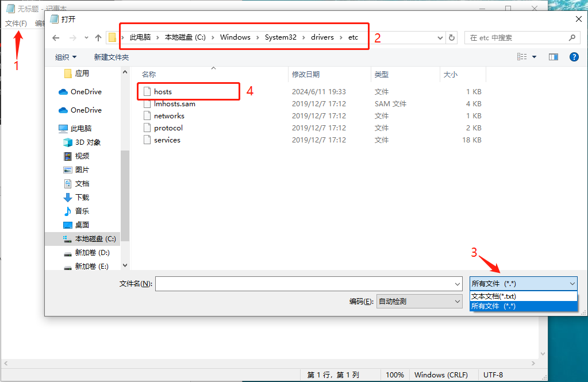The width and height of the screenshot is (588, 382).
Task: Click the search magnifier in the search box
Action: [571, 37]
